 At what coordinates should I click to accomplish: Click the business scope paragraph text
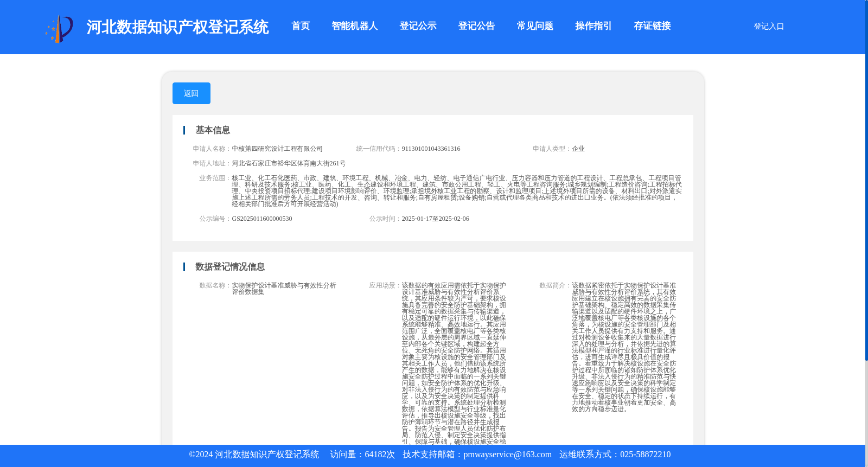457,191
